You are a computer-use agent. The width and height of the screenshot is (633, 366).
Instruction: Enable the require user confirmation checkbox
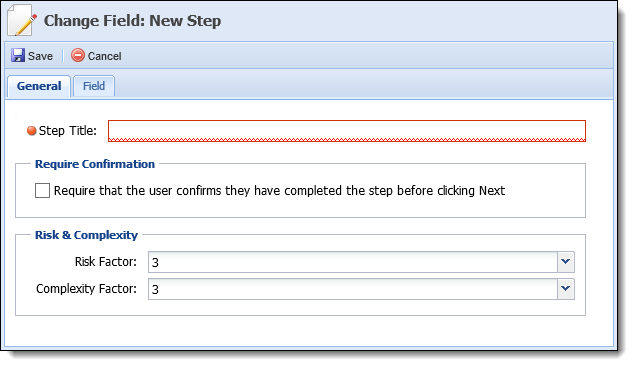42,190
